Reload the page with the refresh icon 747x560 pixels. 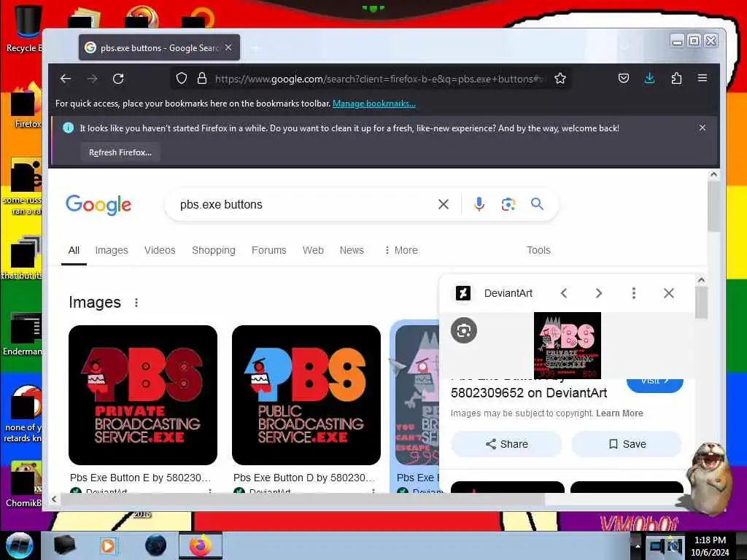pos(118,79)
